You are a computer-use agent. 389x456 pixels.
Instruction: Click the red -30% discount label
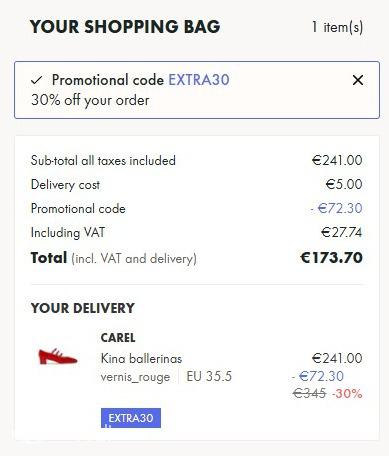(x=347, y=394)
